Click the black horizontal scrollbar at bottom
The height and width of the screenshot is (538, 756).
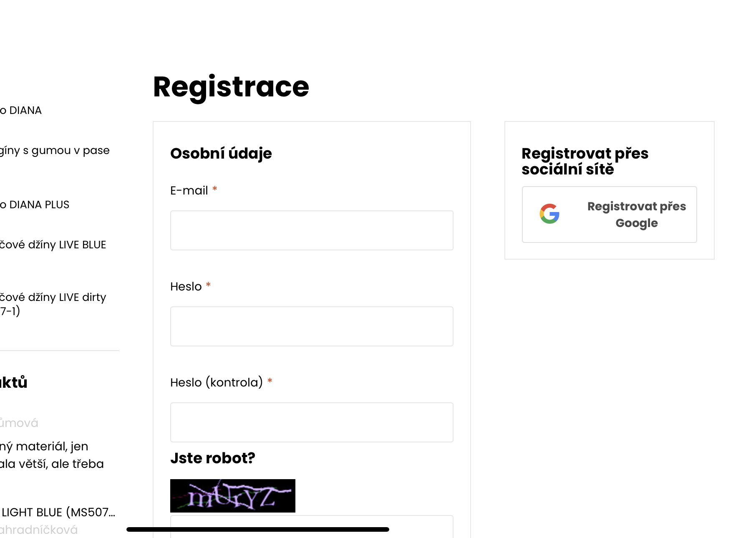tap(257, 528)
